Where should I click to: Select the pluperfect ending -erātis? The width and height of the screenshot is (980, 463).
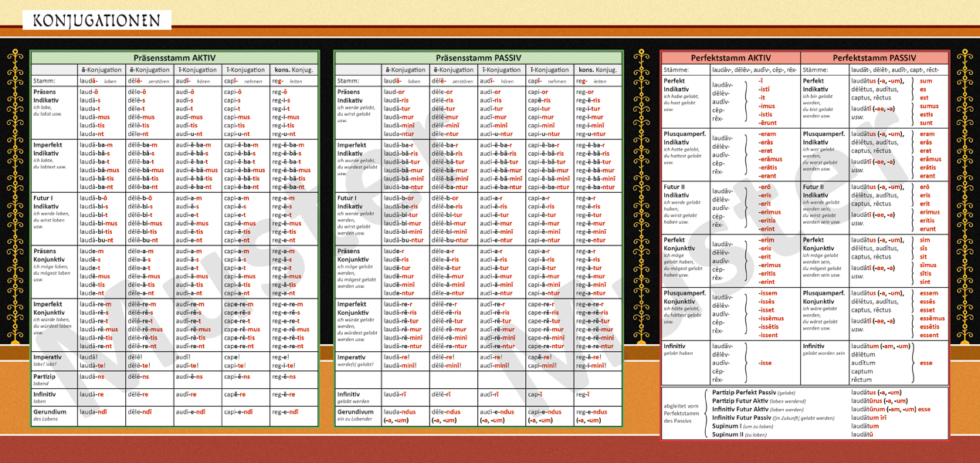point(768,167)
